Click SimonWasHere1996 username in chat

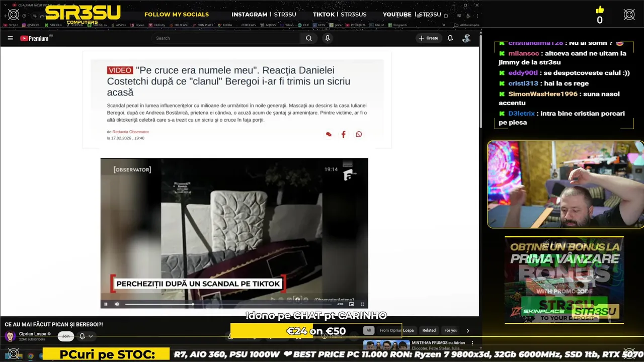click(x=543, y=94)
